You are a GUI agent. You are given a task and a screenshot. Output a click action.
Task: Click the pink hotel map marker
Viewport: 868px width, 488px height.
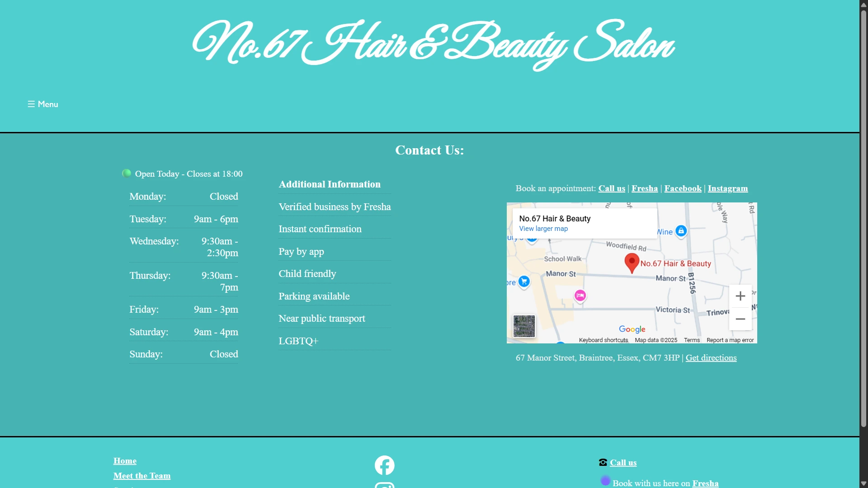point(580,296)
